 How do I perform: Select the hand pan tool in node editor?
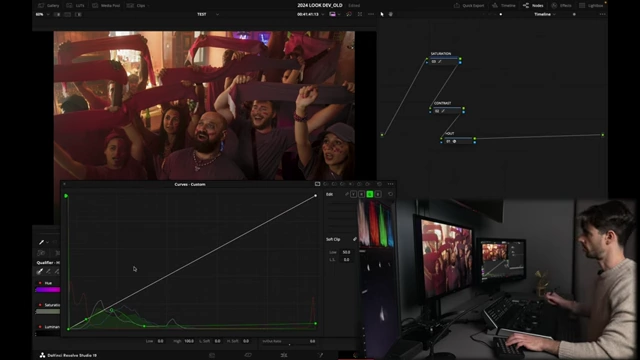click(x=391, y=14)
